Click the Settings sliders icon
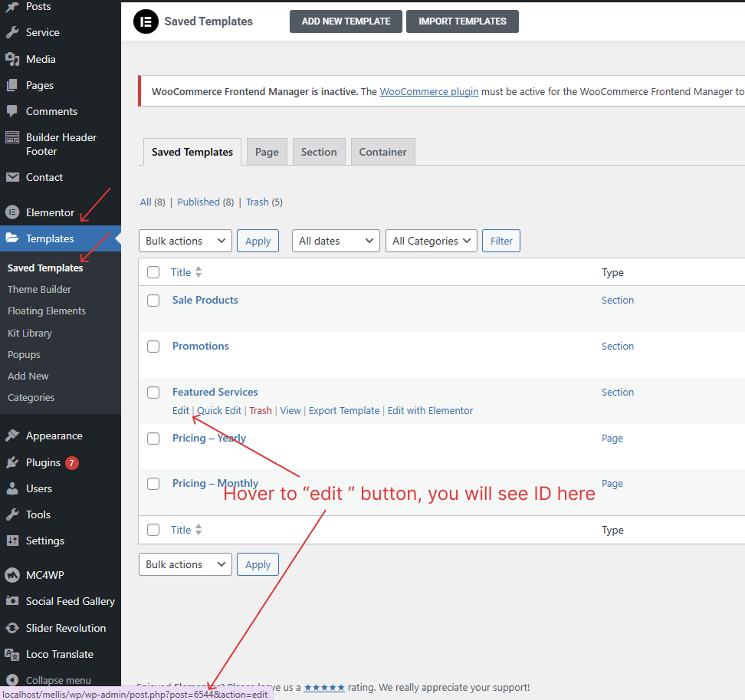745x700 pixels. coord(12,541)
